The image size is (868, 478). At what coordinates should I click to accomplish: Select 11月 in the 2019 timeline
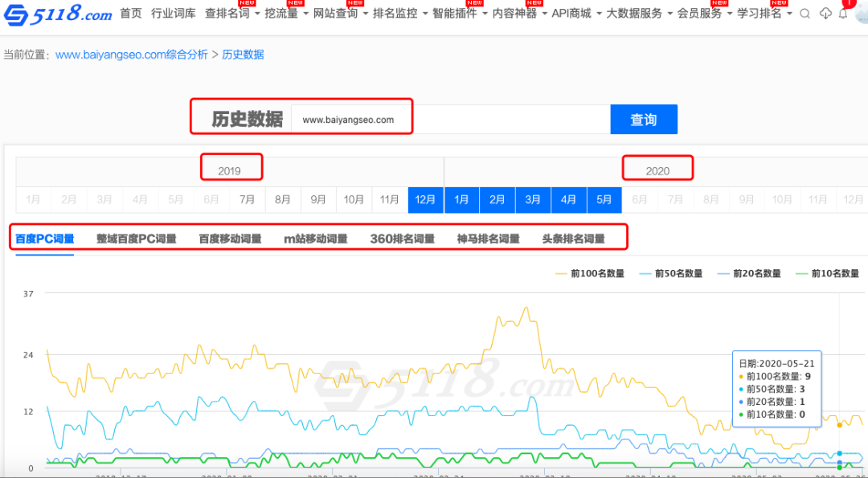[390, 200]
